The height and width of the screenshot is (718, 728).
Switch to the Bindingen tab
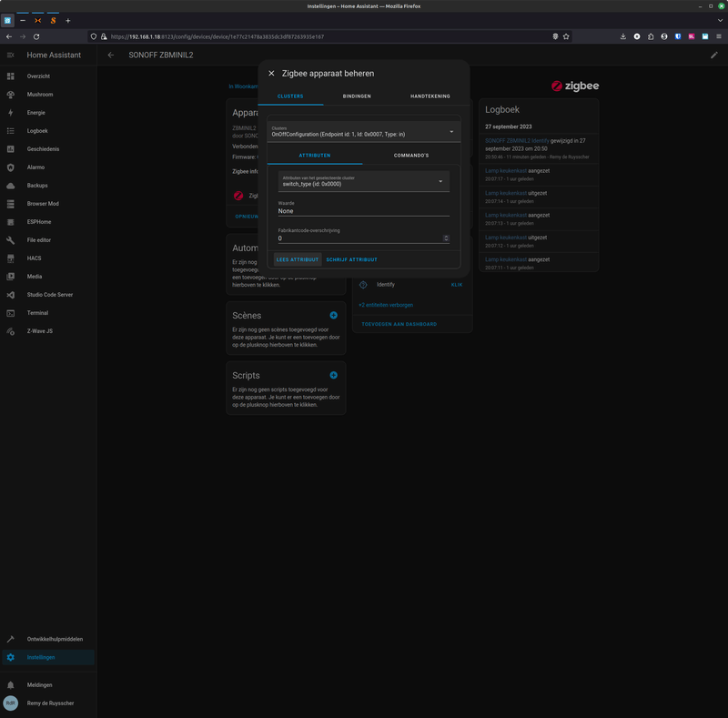[x=357, y=96]
